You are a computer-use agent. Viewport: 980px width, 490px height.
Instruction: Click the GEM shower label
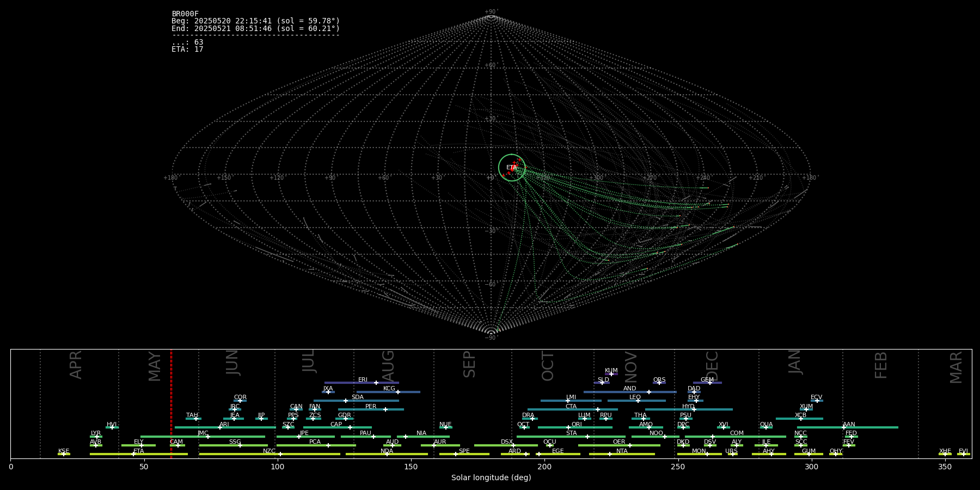coord(707,379)
